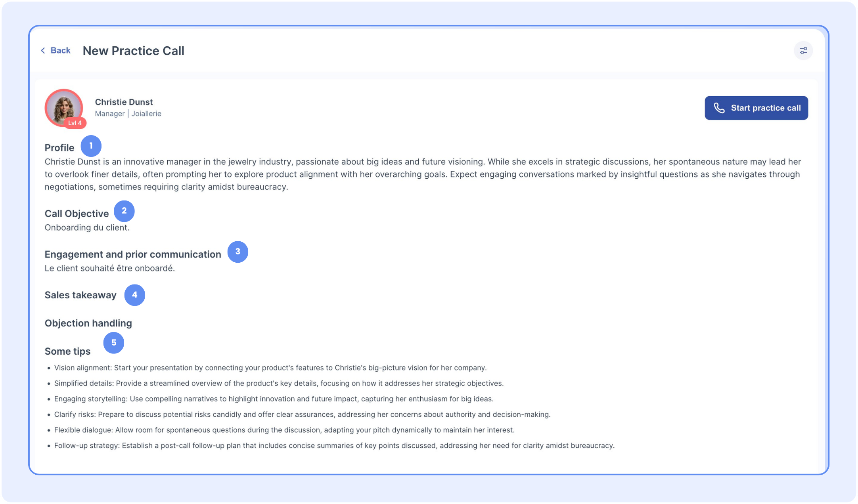The height and width of the screenshot is (504, 858).
Task: Select the Call Objective heading
Action: (x=77, y=214)
